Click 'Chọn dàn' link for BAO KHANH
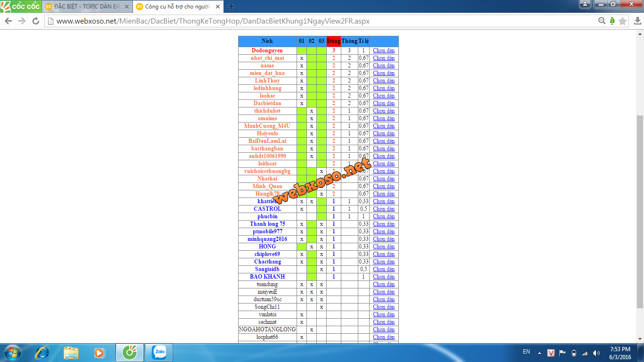This screenshot has height=362, width=644. tap(384, 277)
